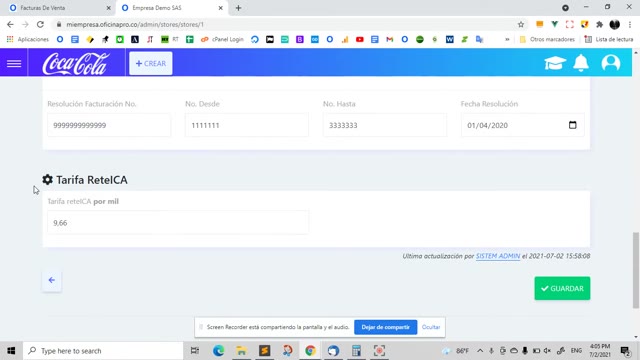Click the graduation cap tutorials icon
The width and height of the screenshot is (640, 360).
555,63
